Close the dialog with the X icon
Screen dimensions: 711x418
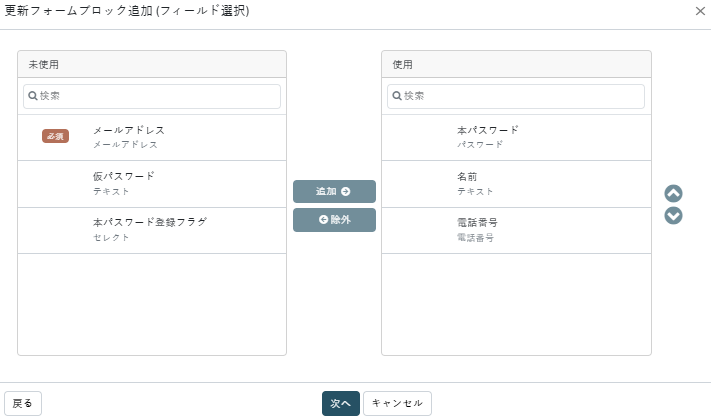[x=700, y=11]
